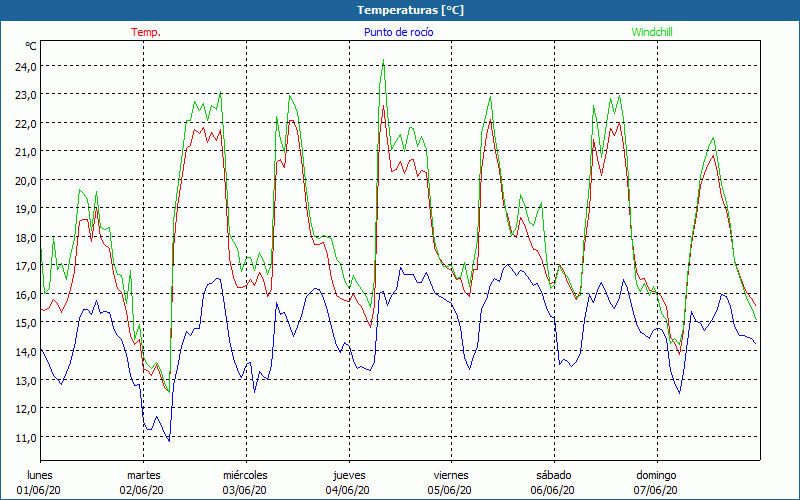Click the 18,0 y-axis value

26,237
